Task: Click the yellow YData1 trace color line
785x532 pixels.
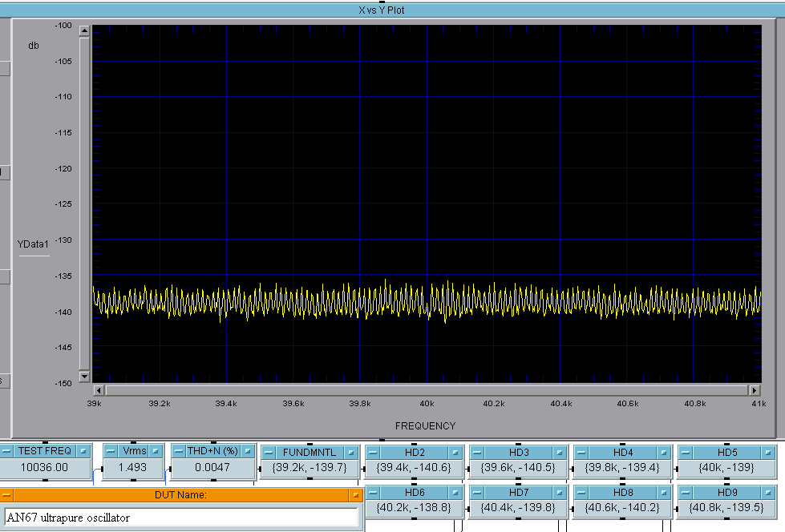Action: coord(34,256)
